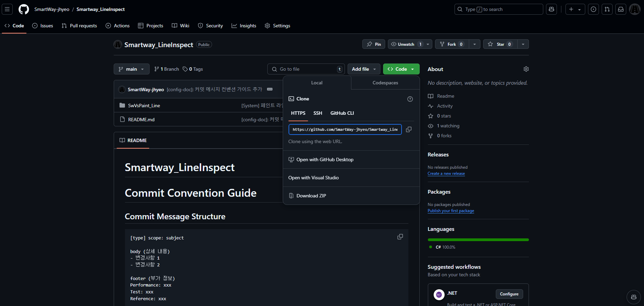Pin this repository
Viewport: 644px width, 306px height.
[x=374, y=44]
